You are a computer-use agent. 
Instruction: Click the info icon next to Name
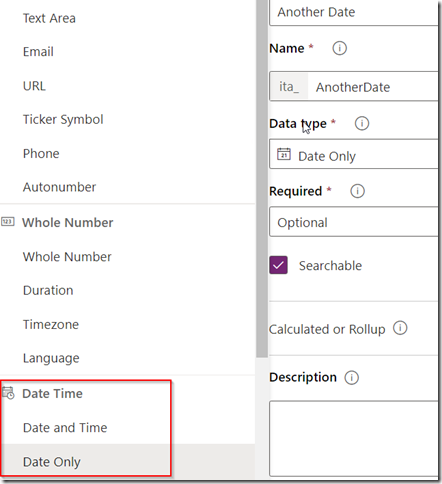pos(339,48)
